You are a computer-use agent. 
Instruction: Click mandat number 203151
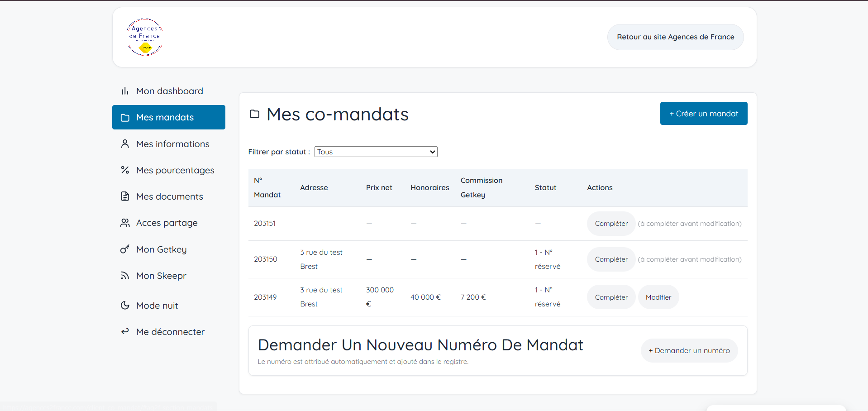265,224
